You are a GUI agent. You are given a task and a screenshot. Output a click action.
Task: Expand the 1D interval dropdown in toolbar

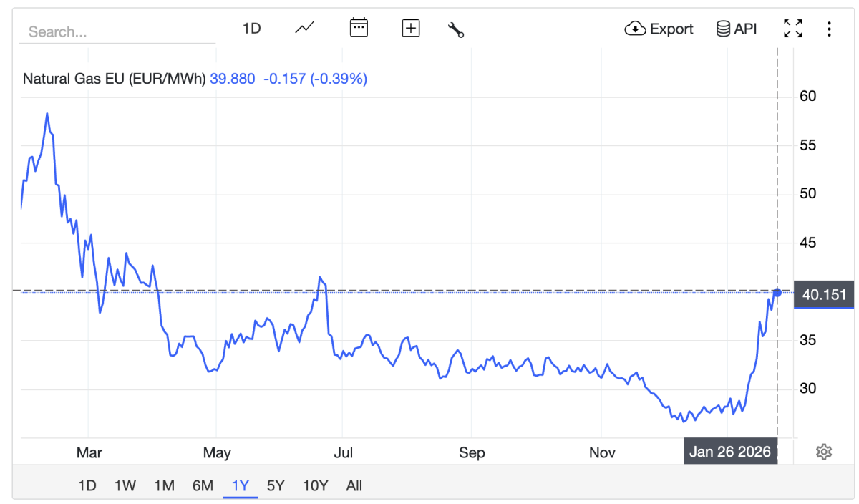(251, 29)
